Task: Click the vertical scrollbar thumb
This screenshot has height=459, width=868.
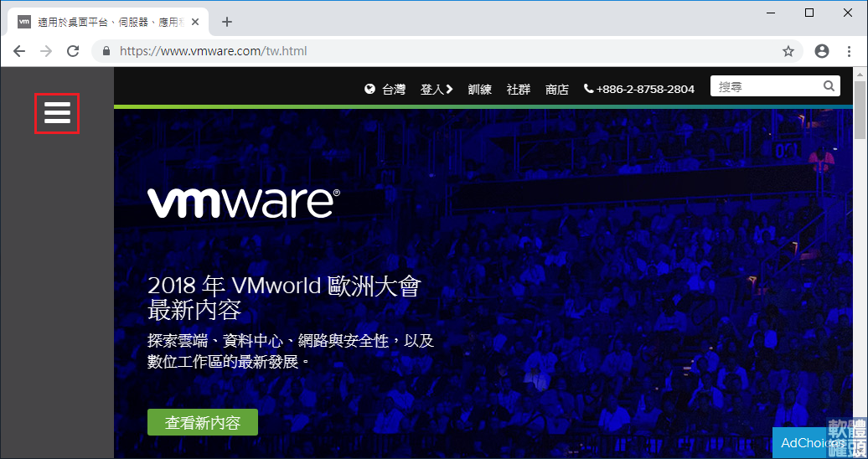Action: 860,111
